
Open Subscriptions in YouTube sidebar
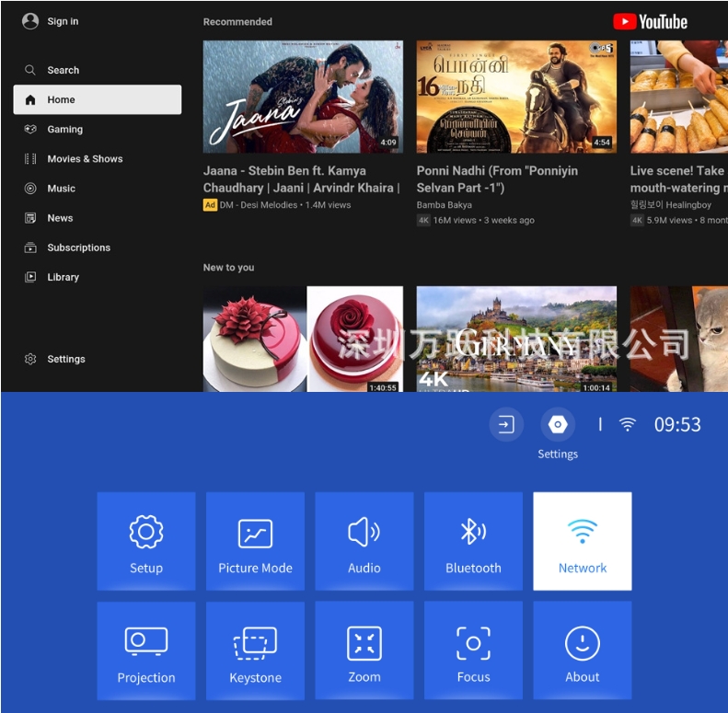click(98, 247)
